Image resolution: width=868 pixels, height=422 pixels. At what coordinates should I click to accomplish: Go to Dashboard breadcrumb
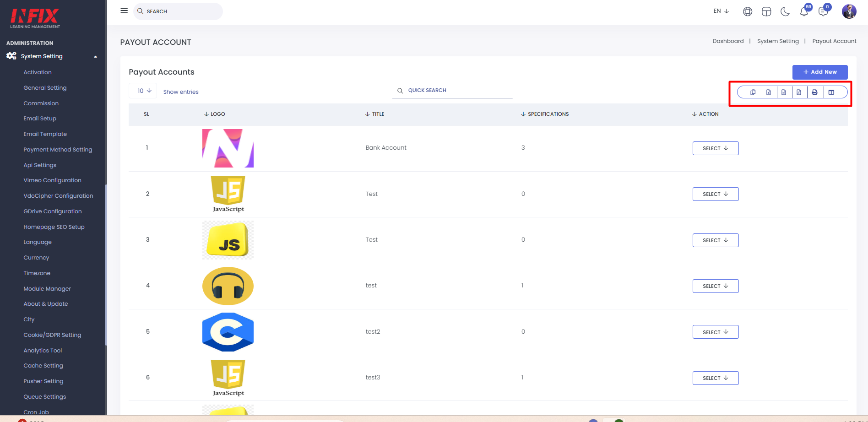[x=728, y=41]
